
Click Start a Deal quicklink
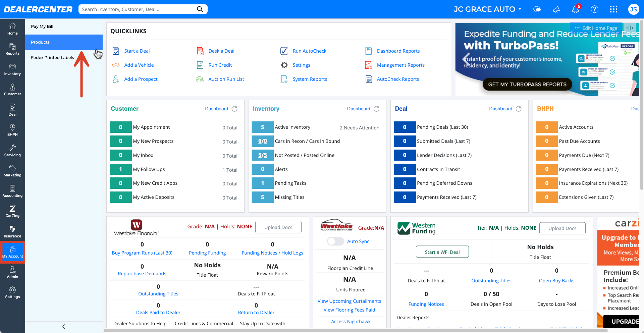[137, 51]
